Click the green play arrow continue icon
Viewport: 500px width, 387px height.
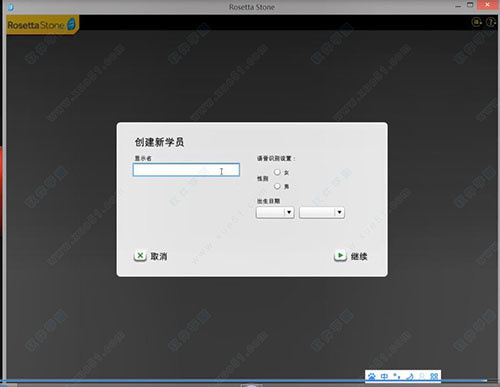(340, 256)
